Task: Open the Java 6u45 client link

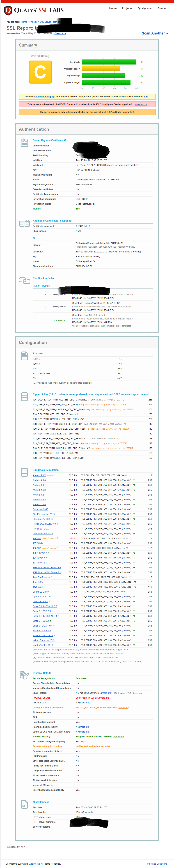Action: tap(38, 577)
